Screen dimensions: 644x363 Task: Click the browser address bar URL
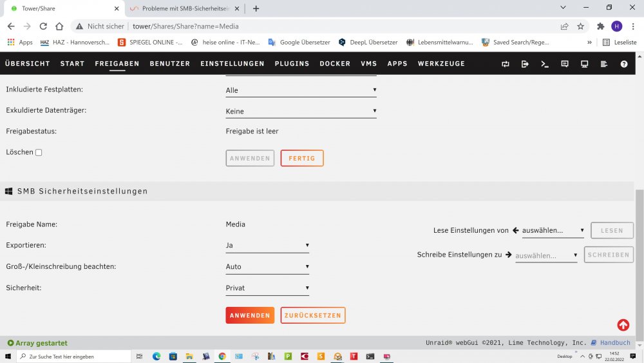(x=185, y=26)
